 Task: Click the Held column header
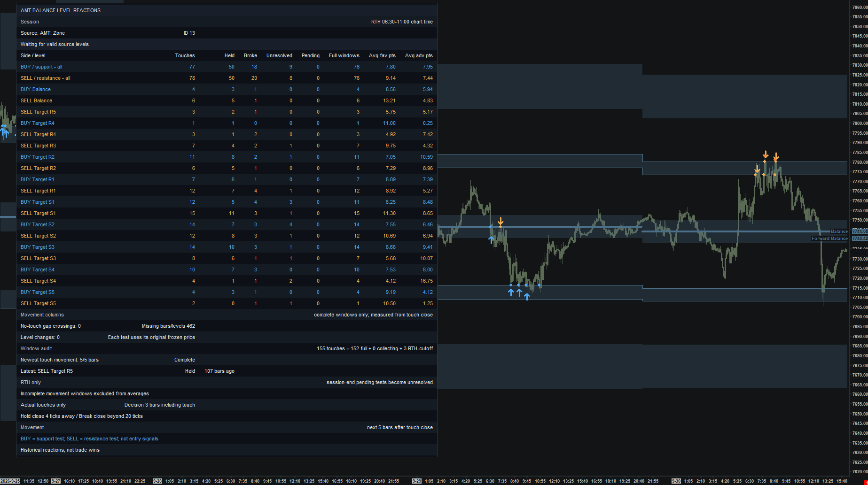229,55
